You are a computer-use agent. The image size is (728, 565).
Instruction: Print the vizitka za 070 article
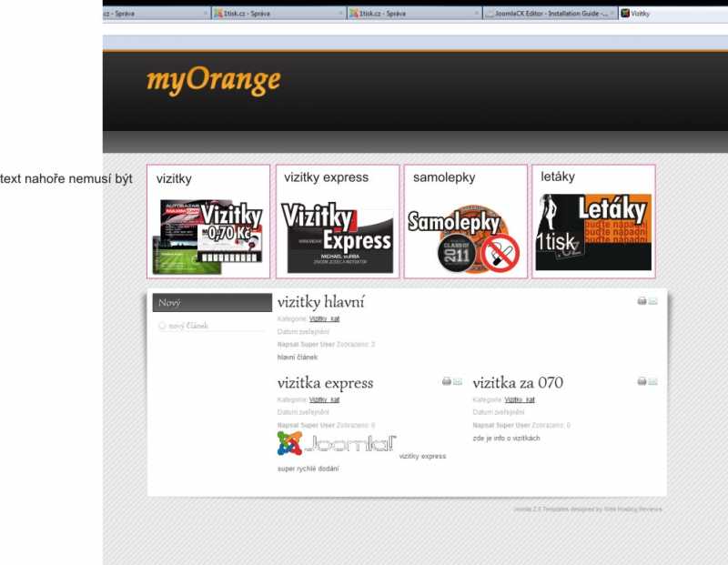[642, 381]
